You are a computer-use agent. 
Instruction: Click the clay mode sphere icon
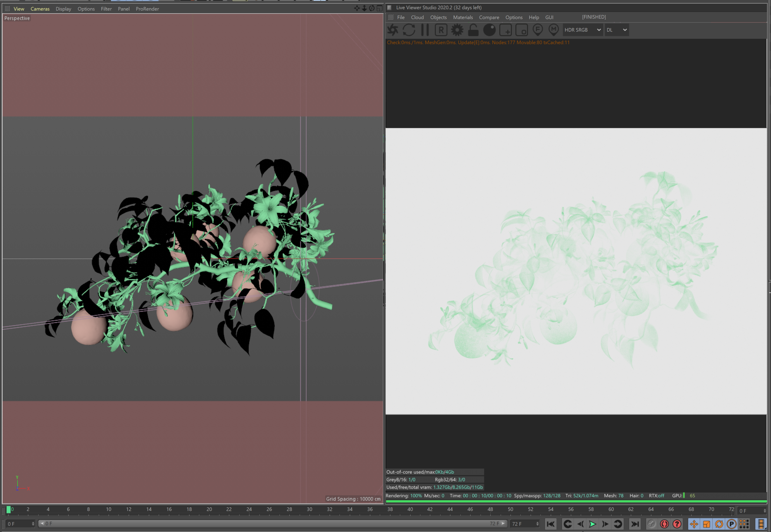[x=489, y=30]
